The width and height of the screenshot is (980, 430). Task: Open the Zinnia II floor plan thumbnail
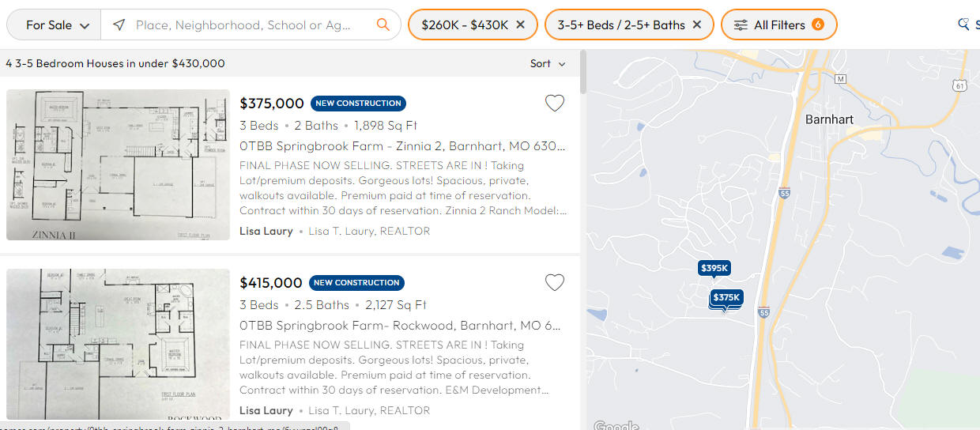(118, 164)
